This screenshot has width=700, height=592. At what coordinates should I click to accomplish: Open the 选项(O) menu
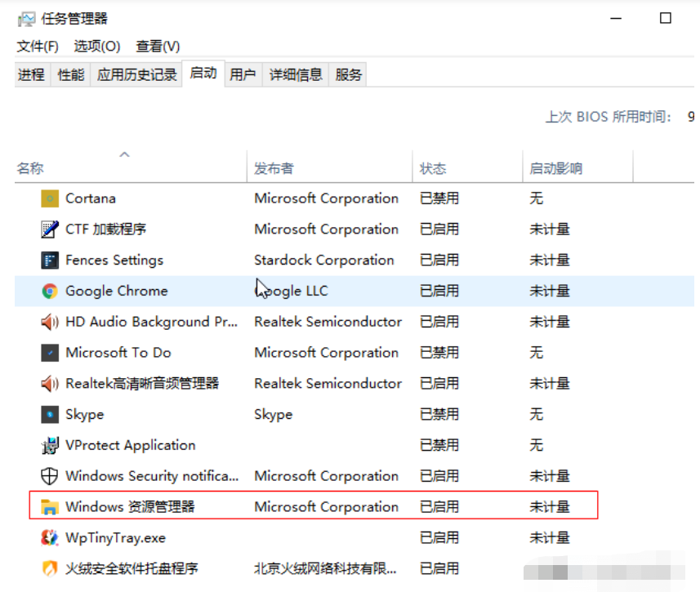(96, 47)
